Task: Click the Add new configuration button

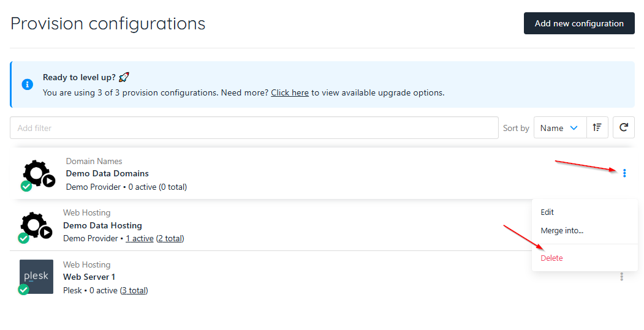Action: tap(579, 23)
